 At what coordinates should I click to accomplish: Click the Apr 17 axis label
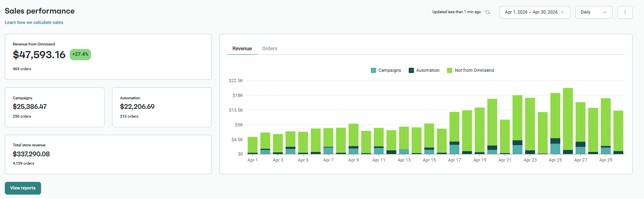pyautogui.click(x=454, y=160)
